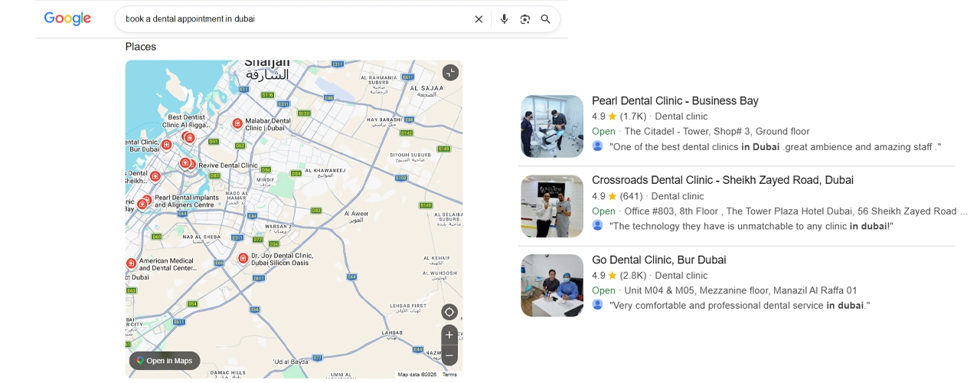Image resolution: width=980 pixels, height=383 pixels.
Task: Click the 'Malabar Dental Clinic | Dubai' map label
Action: pyautogui.click(x=268, y=124)
